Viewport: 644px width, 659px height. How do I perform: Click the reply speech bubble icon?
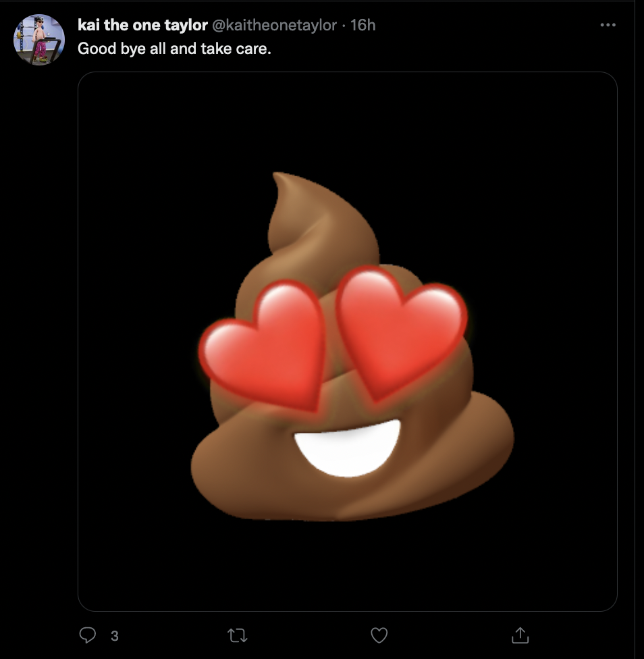coord(88,635)
